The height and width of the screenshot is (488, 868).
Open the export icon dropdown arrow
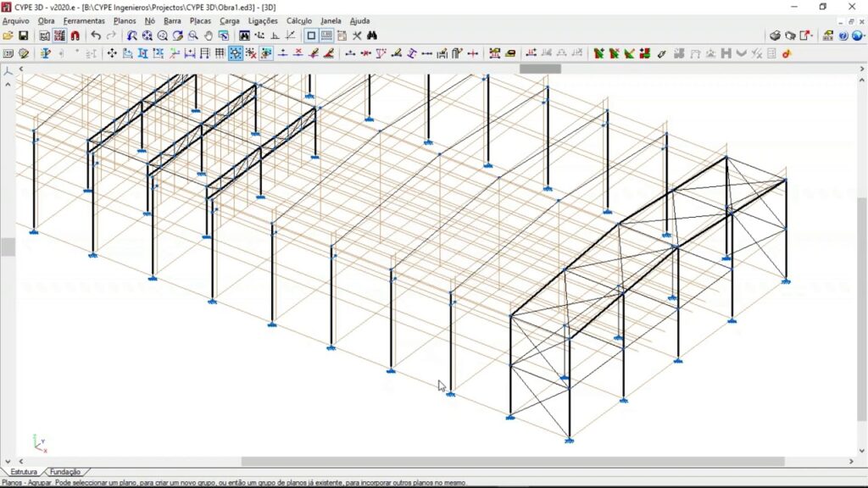click(812, 36)
